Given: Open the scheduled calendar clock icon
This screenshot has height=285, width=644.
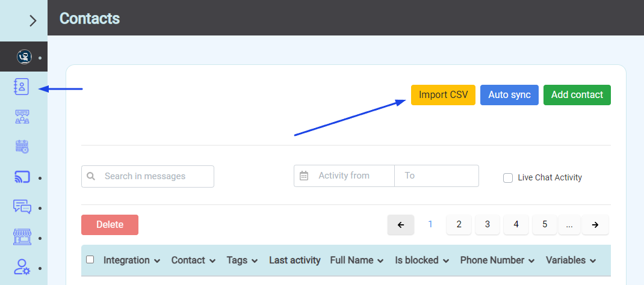Looking at the screenshot, I should click(22, 146).
